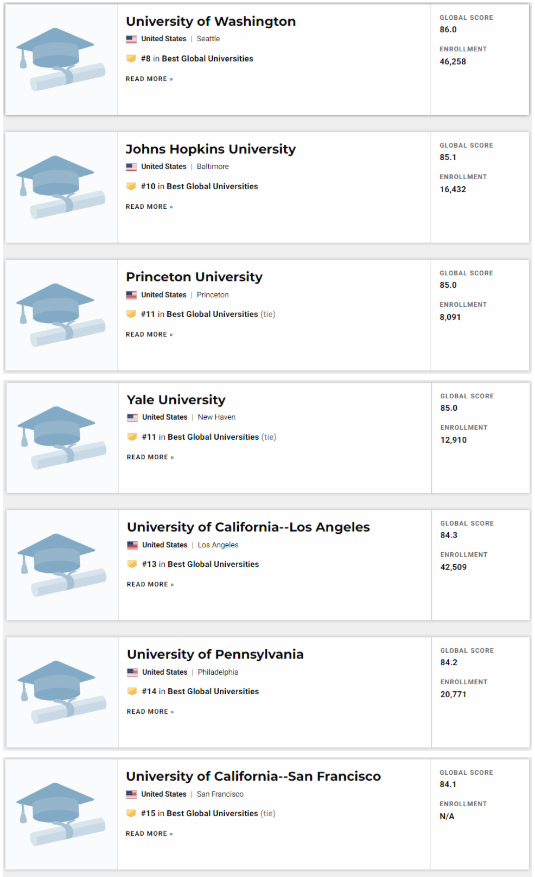This screenshot has width=535, height=877.
Task: Open the University of Washington title link
Action: [211, 21]
